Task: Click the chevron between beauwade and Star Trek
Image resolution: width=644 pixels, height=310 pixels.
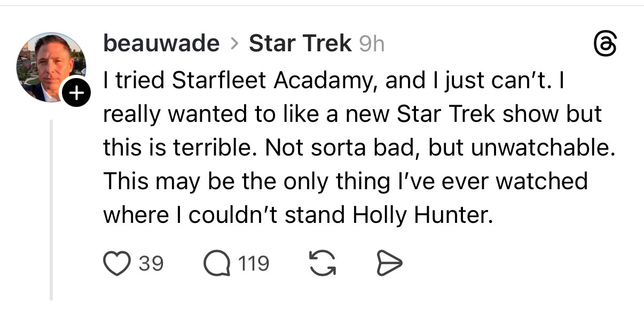Action: tap(234, 44)
